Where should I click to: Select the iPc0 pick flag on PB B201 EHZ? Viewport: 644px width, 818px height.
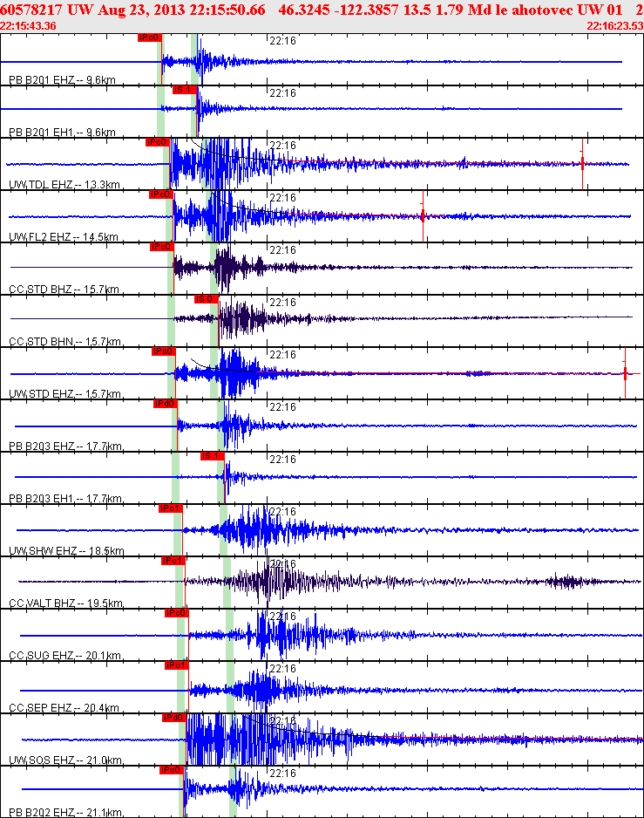pos(150,37)
